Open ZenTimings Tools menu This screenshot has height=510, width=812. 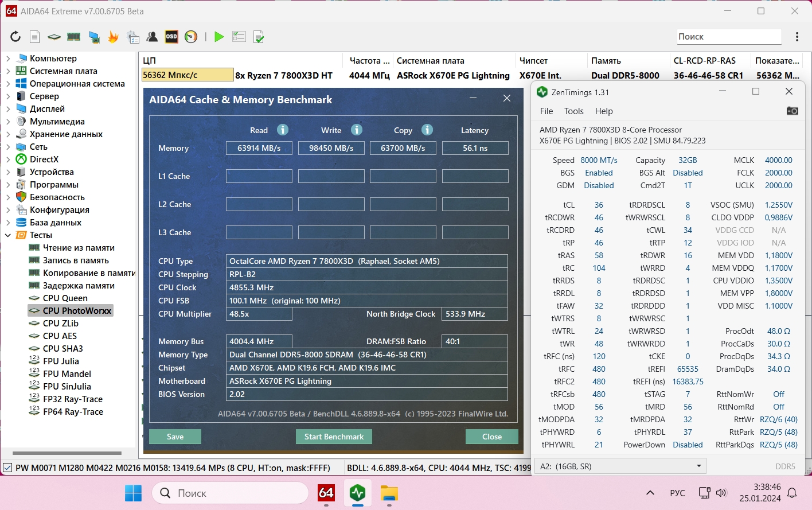[574, 111]
